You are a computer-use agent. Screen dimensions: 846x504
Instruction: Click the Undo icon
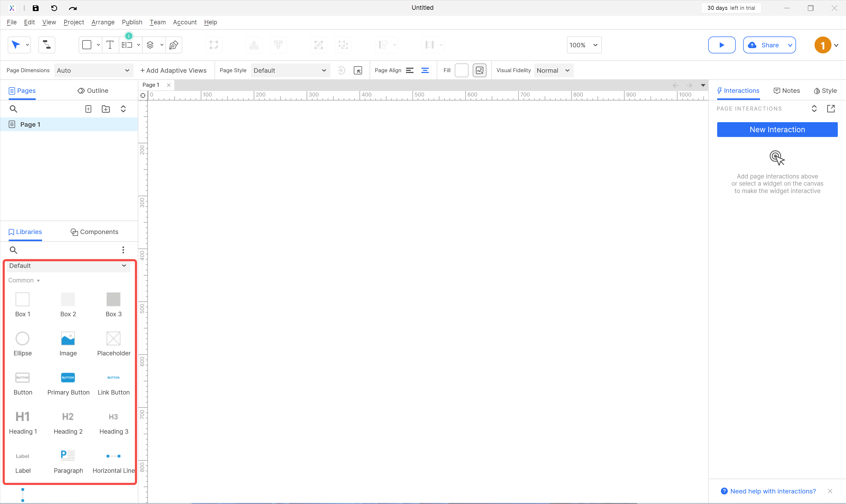[54, 8]
